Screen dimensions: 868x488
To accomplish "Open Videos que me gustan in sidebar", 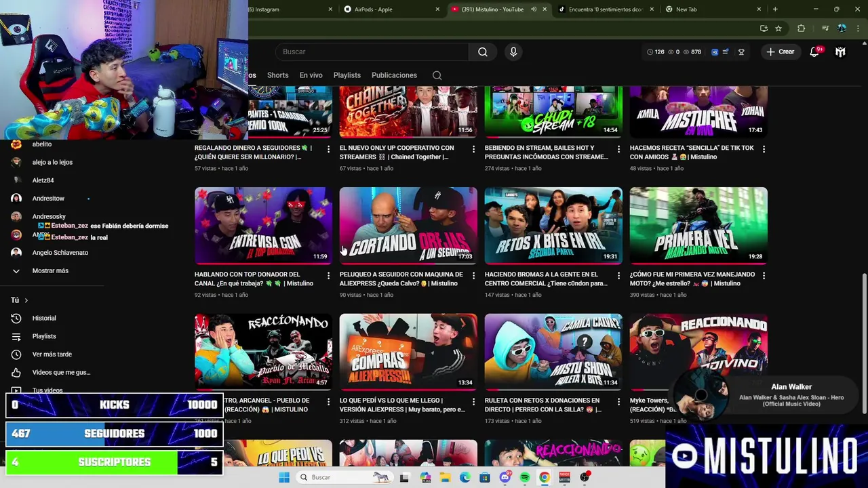I will pyautogui.click(x=61, y=372).
